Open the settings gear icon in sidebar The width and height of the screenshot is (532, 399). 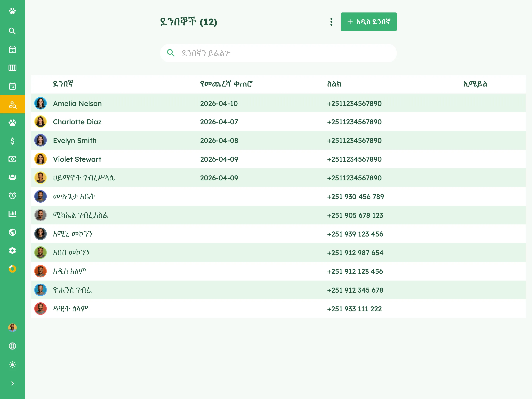tap(12, 251)
